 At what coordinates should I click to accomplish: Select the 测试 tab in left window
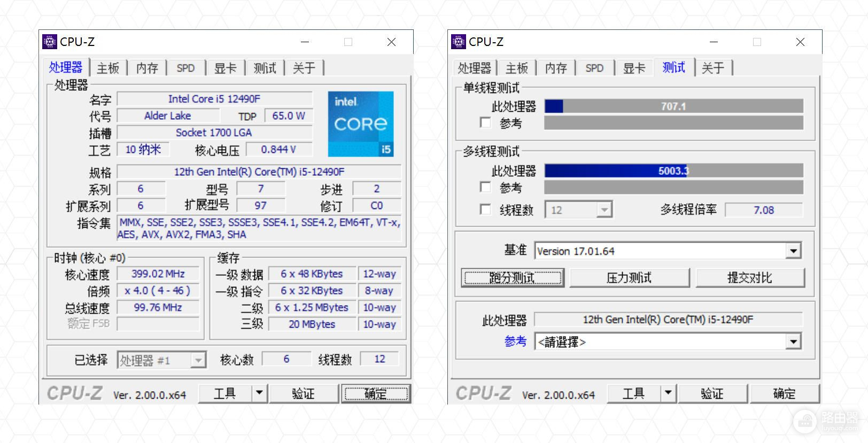tap(265, 68)
